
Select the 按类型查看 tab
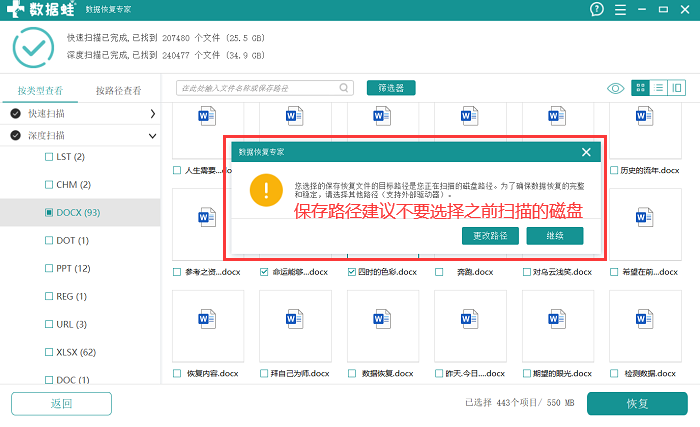40,91
